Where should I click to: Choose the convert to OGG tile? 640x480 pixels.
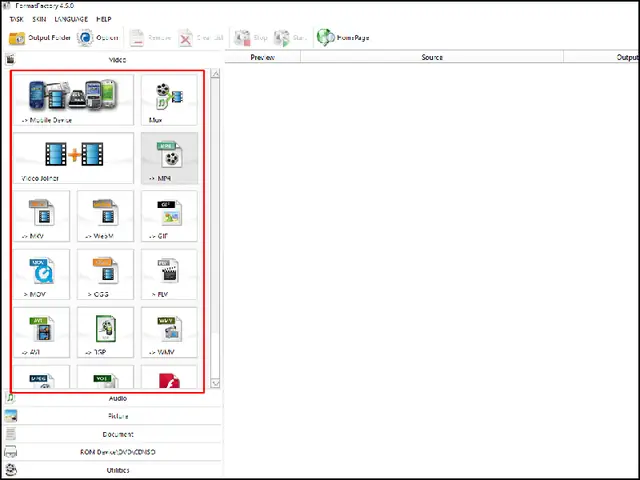click(x=105, y=274)
